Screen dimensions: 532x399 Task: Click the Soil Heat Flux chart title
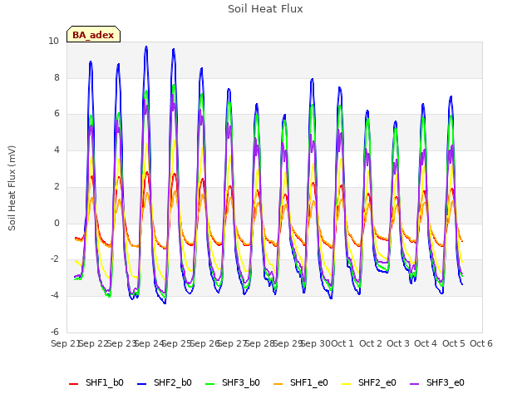point(265,9)
